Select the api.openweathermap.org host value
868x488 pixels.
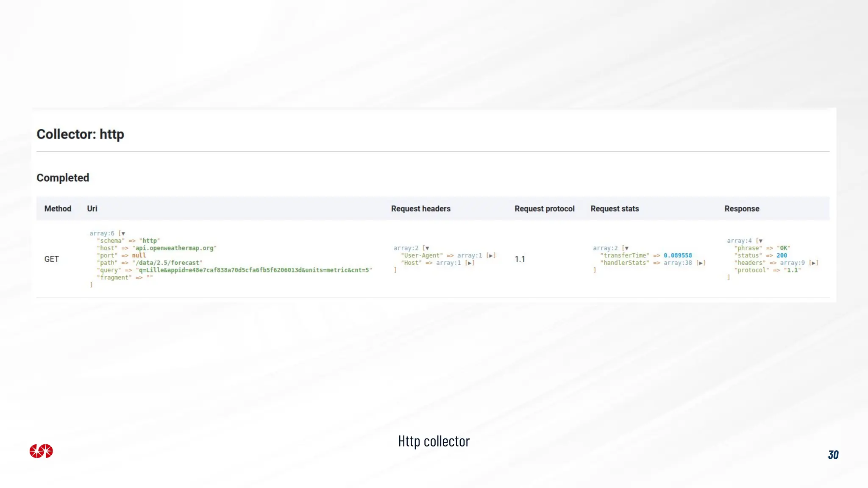point(174,248)
